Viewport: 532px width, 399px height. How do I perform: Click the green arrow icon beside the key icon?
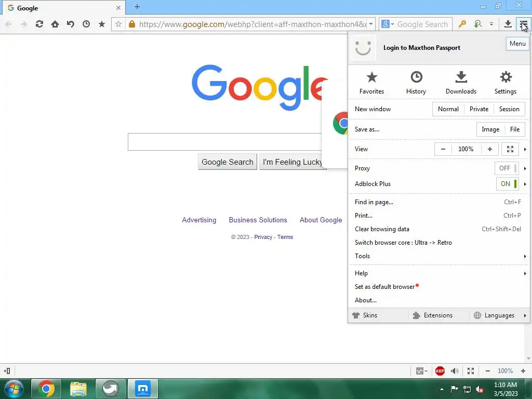tap(478, 24)
